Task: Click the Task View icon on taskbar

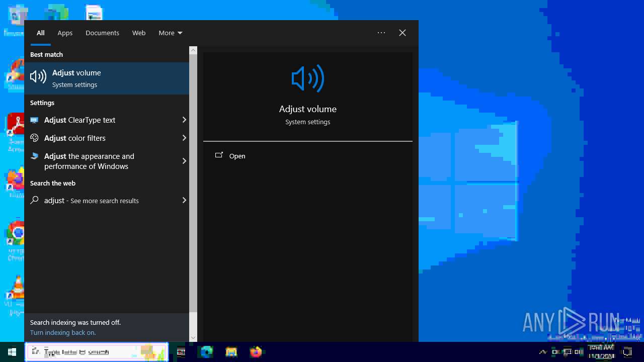Action: [x=181, y=352]
